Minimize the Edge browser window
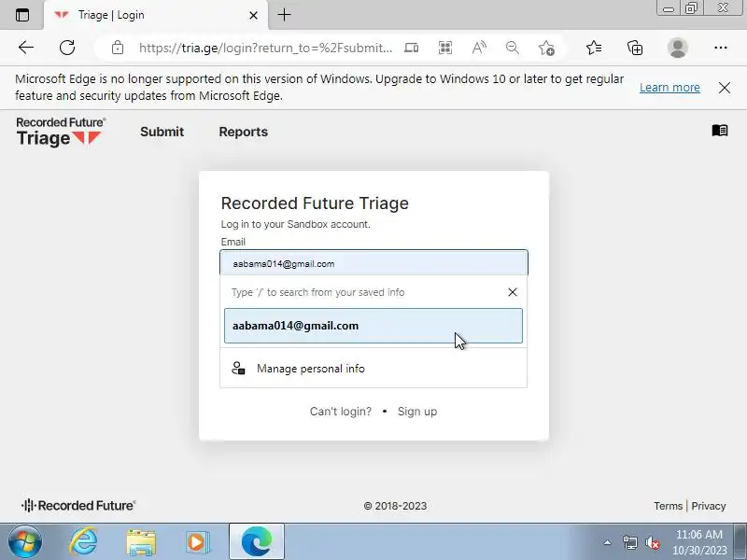The image size is (747, 560). 669,8
